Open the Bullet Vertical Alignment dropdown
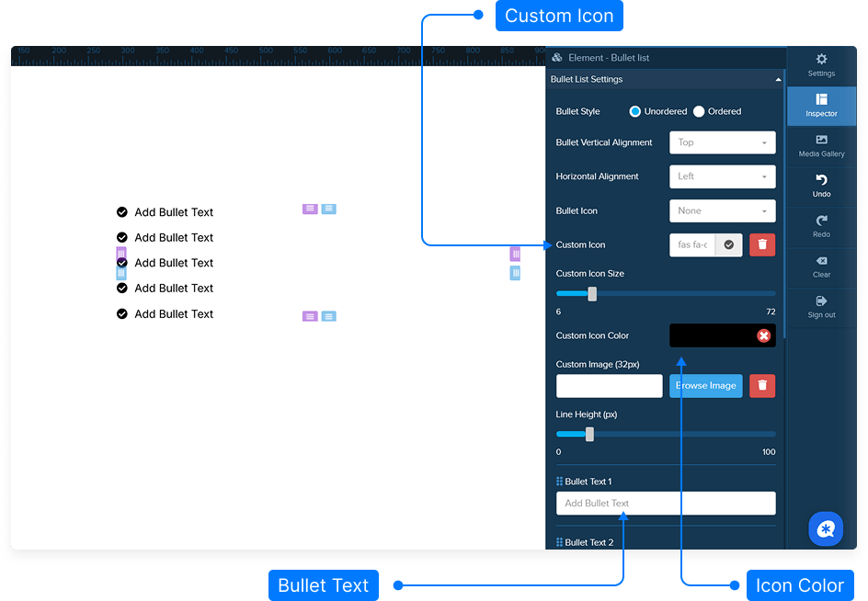 [x=722, y=142]
